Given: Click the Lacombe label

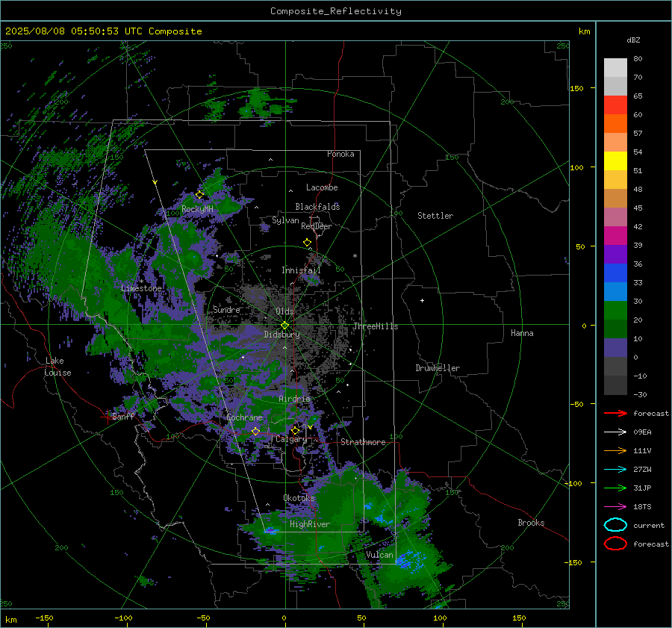Looking at the screenshot, I should (x=322, y=187).
